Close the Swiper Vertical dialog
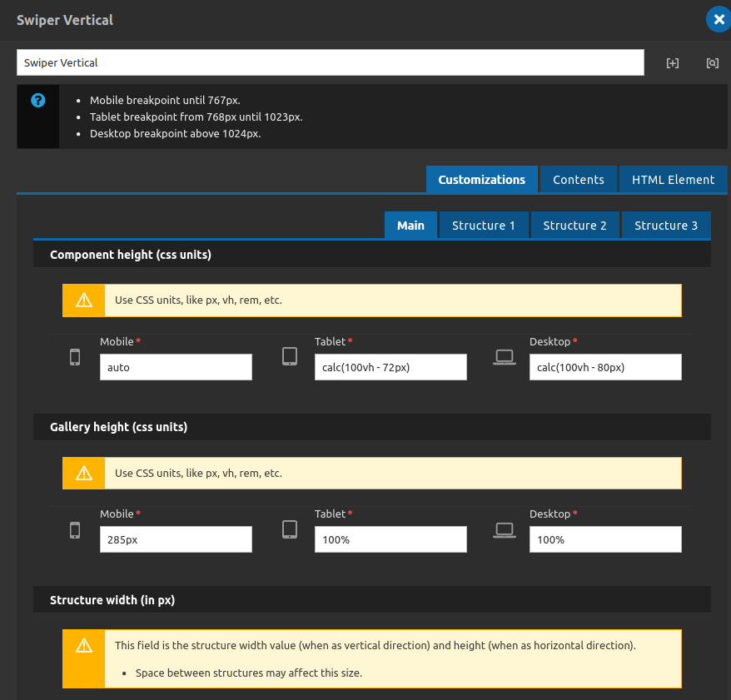The height and width of the screenshot is (700, 731). pyautogui.click(x=719, y=20)
